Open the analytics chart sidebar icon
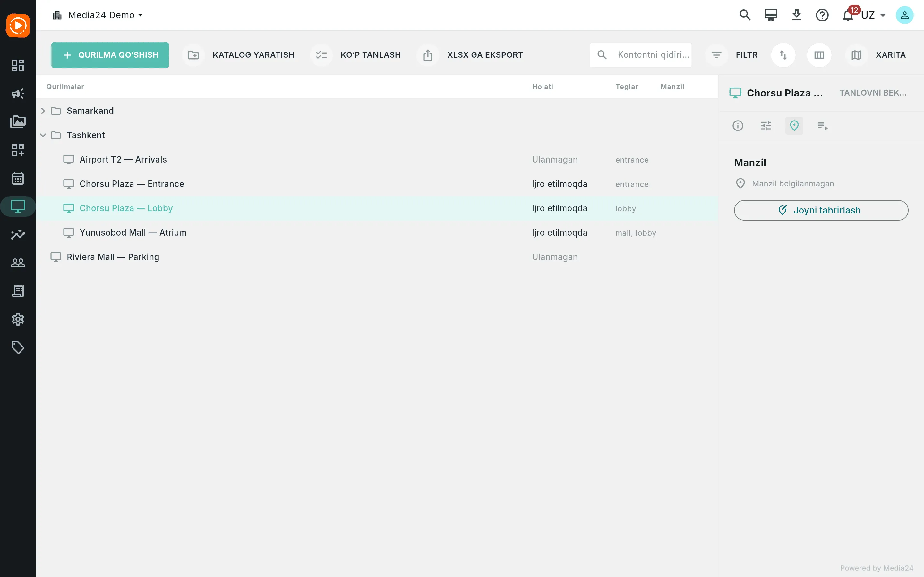Viewport: 924px width, 577px height. (18, 234)
